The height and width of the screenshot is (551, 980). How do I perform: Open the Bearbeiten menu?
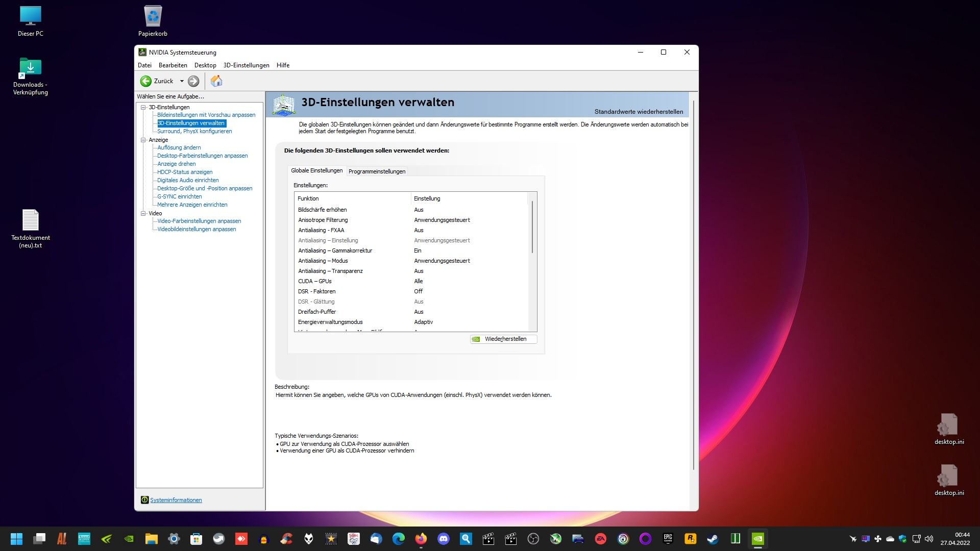(173, 65)
